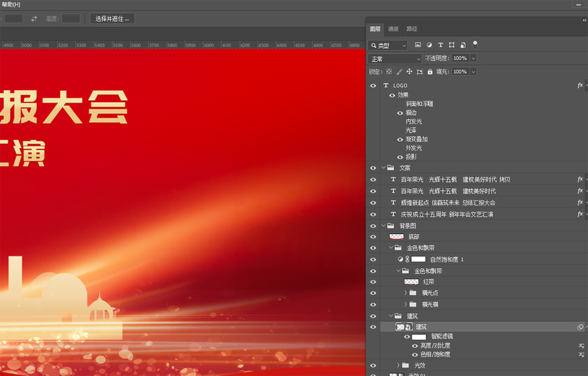The height and width of the screenshot is (376, 588).
Task: Toggle visibility of 色相/饱和度 smart filter
Action: 415,354
